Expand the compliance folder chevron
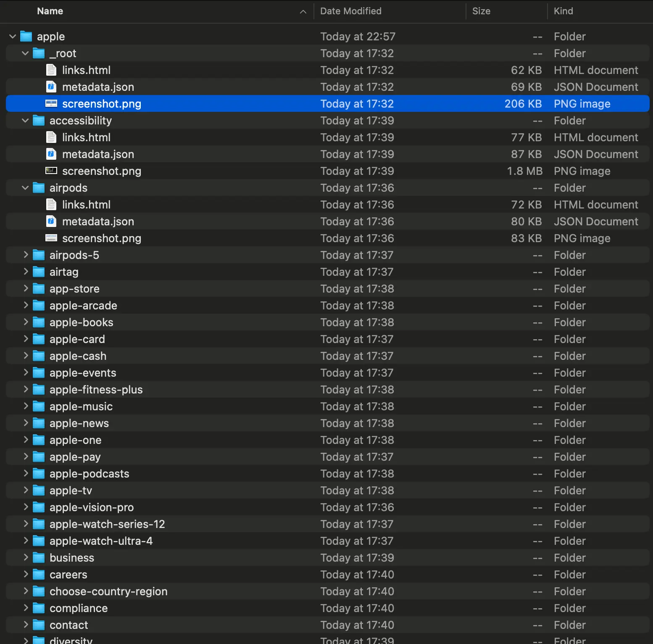Image resolution: width=653 pixels, height=644 pixels. click(x=26, y=608)
